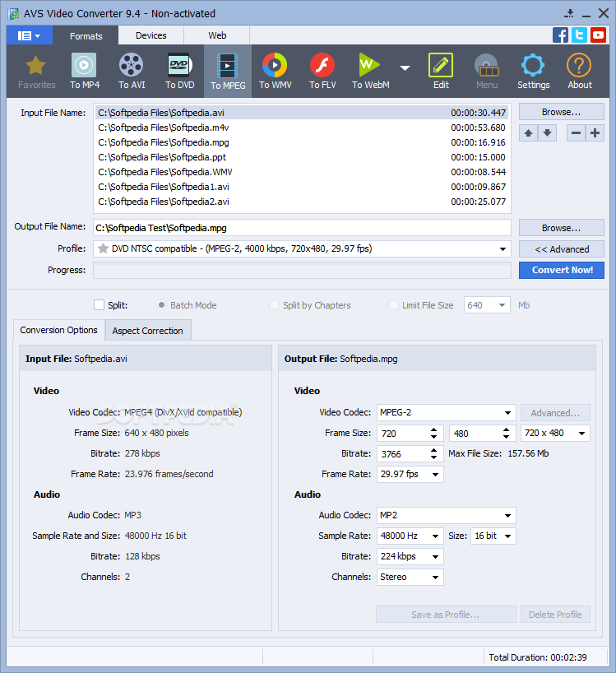Choose the To WebM format icon
The width and height of the screenshot is (616, 673).
369,66
